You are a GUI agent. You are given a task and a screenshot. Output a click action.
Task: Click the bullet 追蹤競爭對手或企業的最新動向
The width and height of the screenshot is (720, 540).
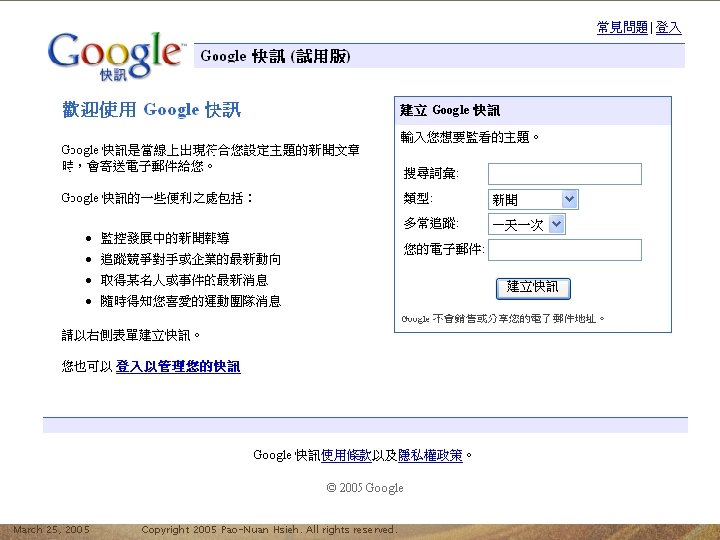click(191, 259)
